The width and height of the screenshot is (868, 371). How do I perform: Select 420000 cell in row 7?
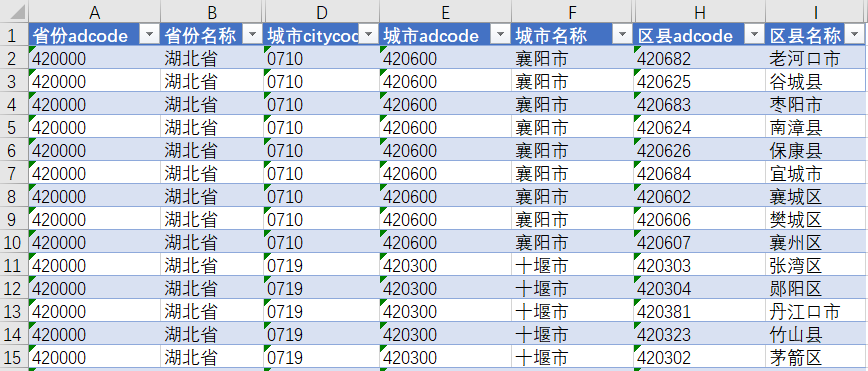[x=95, y=173]
